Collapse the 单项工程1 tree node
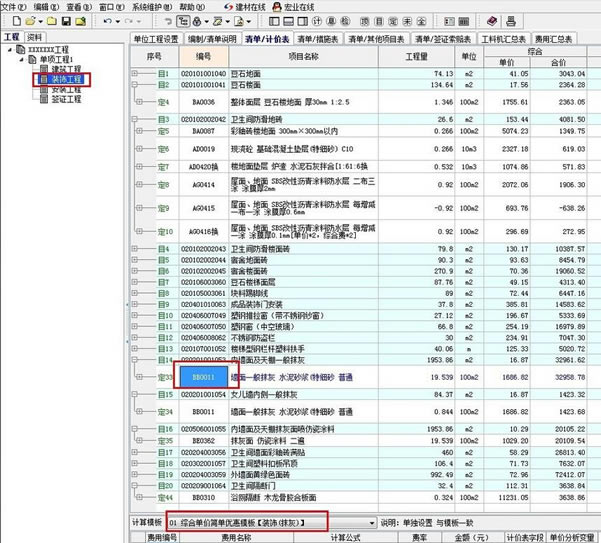Image resolution: width=601 pixels, height=543 pixels. [x=22, y=59]
